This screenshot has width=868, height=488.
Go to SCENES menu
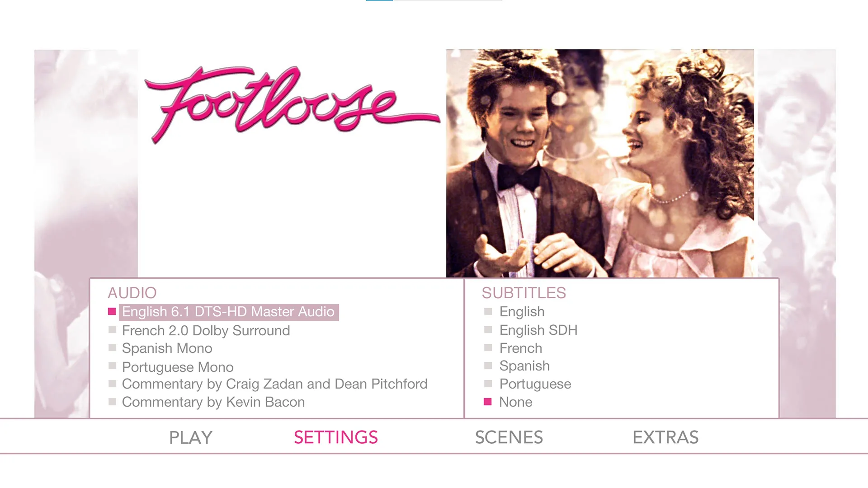tap(509, 437)
